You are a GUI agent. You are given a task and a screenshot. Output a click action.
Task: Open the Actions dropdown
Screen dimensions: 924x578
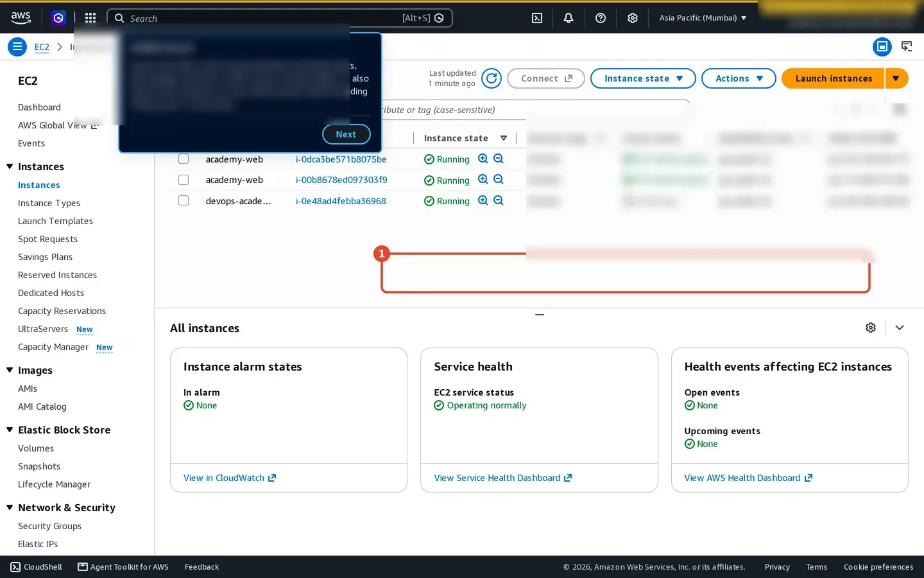pos(739,78)
